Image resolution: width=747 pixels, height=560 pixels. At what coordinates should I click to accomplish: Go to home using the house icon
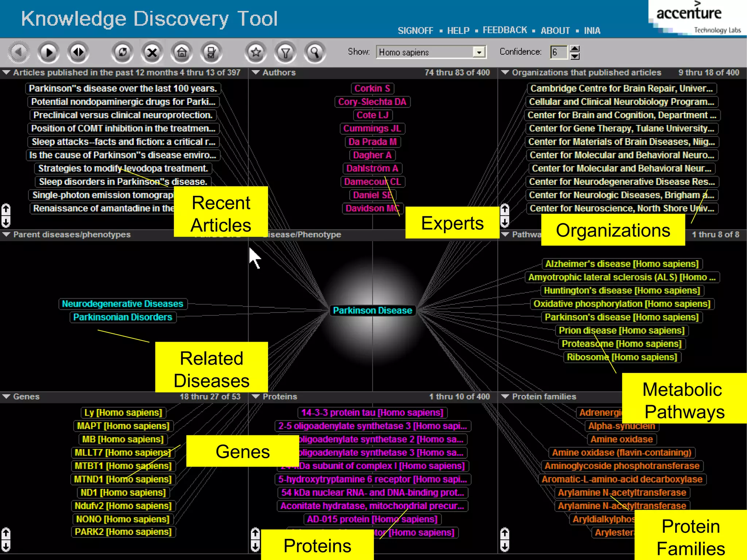(x=182, y=52)
